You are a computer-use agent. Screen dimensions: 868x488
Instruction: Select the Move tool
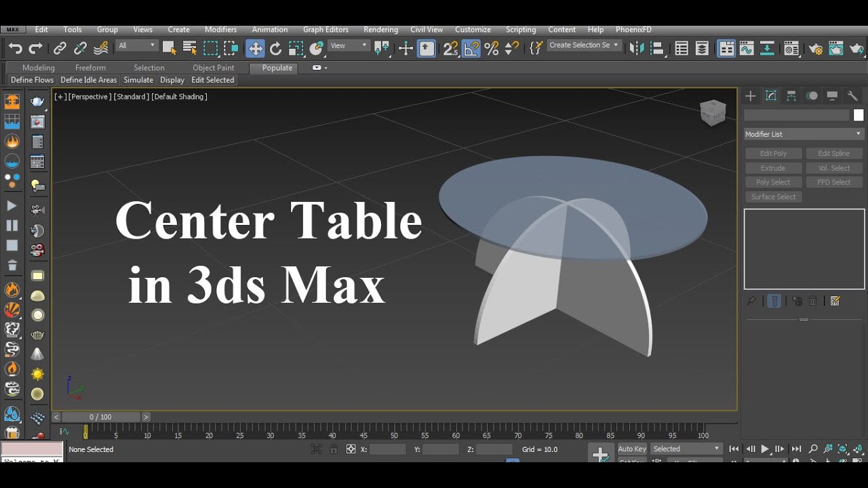(x=255, y=48)
